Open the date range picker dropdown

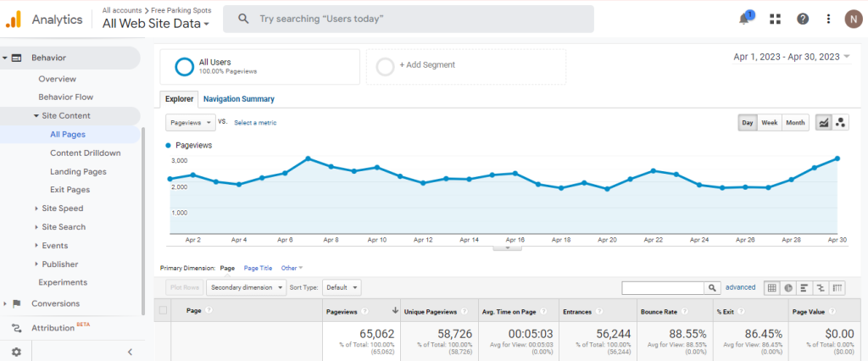coord(792,57)
